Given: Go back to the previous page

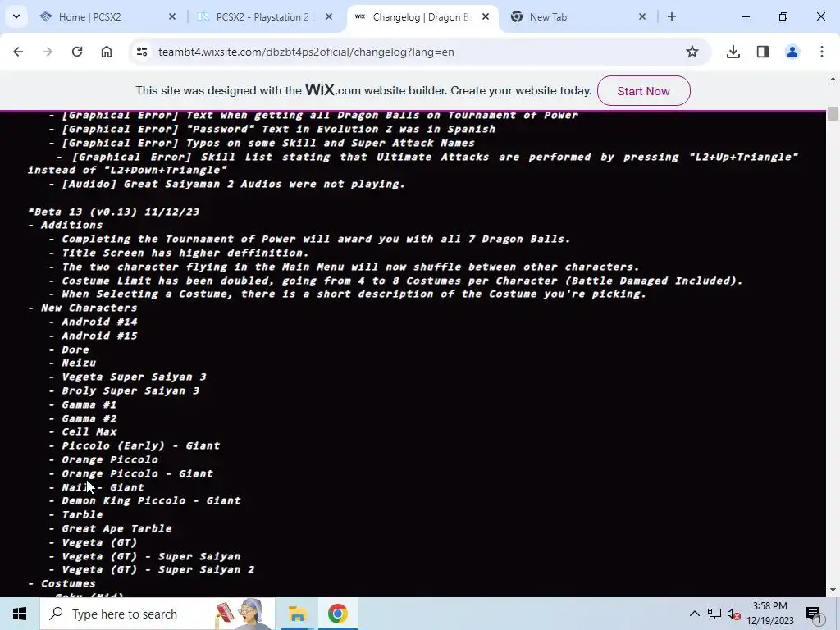Looking at the screenshot, I should [18, 52].
